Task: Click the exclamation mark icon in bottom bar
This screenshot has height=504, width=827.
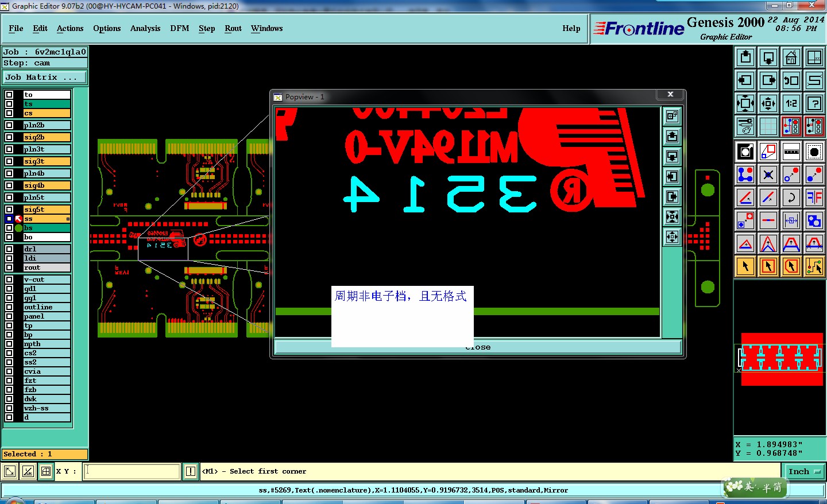Action: click(x=191, y=471)
